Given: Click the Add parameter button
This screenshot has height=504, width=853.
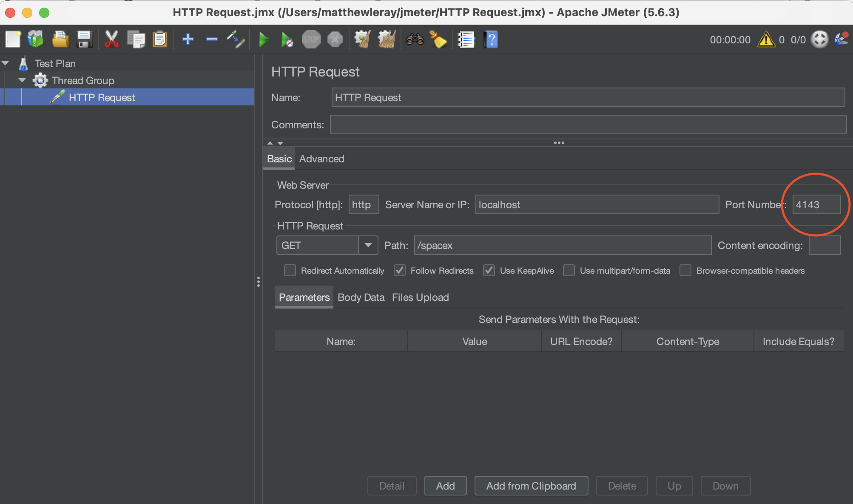Looking at the screenshot, I should [x=445, y=486].
